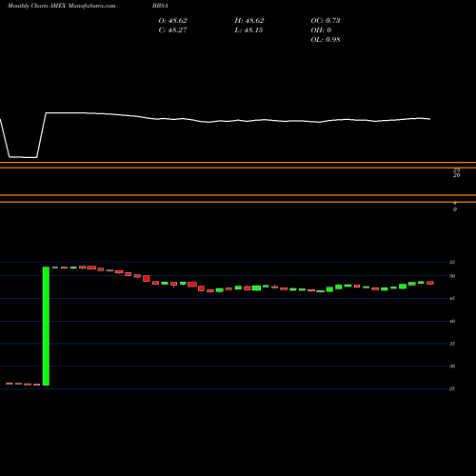Image resolution: width=476 pixels, height=476 pixels.
Task: Select the 'OC: 0.73' reading
Action: click(326, 20)
